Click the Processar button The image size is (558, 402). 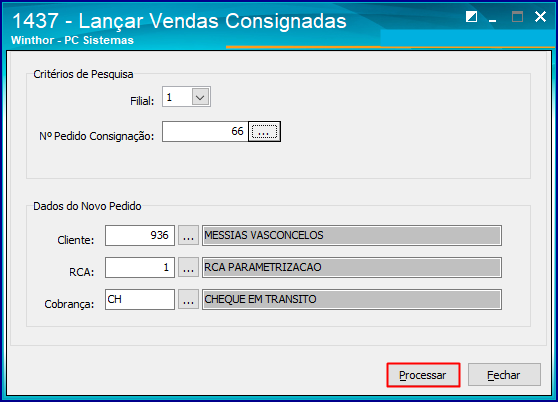pos(423,375)
